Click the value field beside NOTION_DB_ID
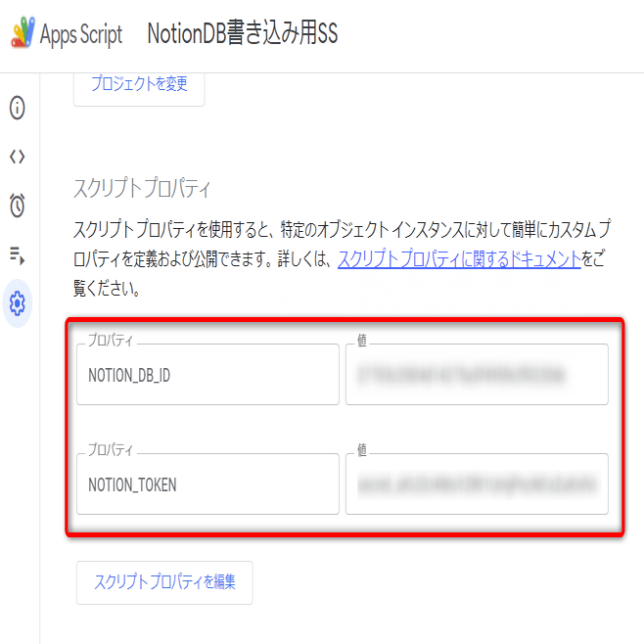 [477, 375]
